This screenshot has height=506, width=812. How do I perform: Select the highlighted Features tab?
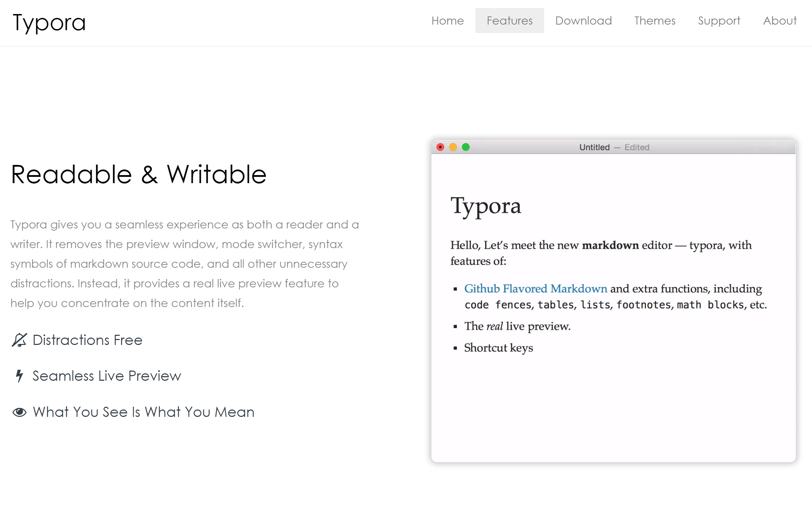[x=509, y=21]
